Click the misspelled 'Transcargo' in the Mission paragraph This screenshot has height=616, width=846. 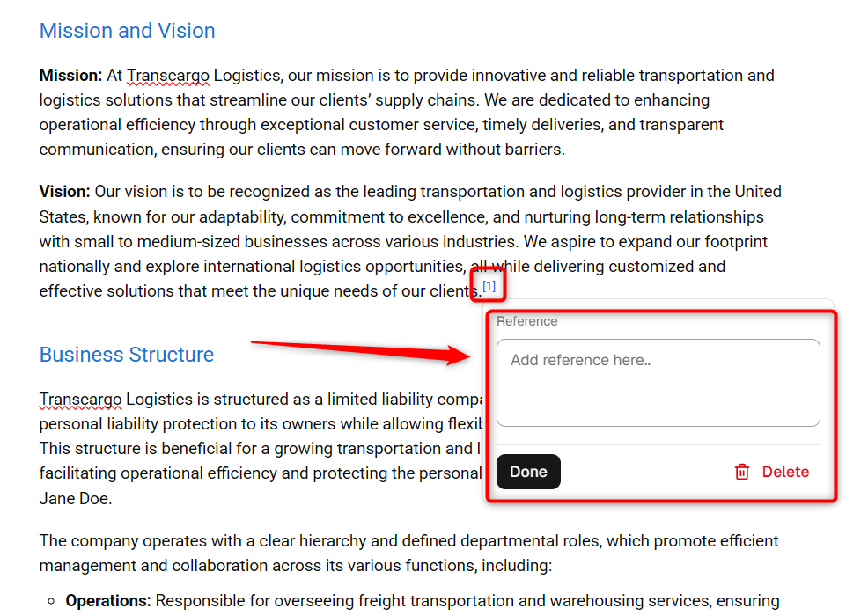tap(168, 76)
